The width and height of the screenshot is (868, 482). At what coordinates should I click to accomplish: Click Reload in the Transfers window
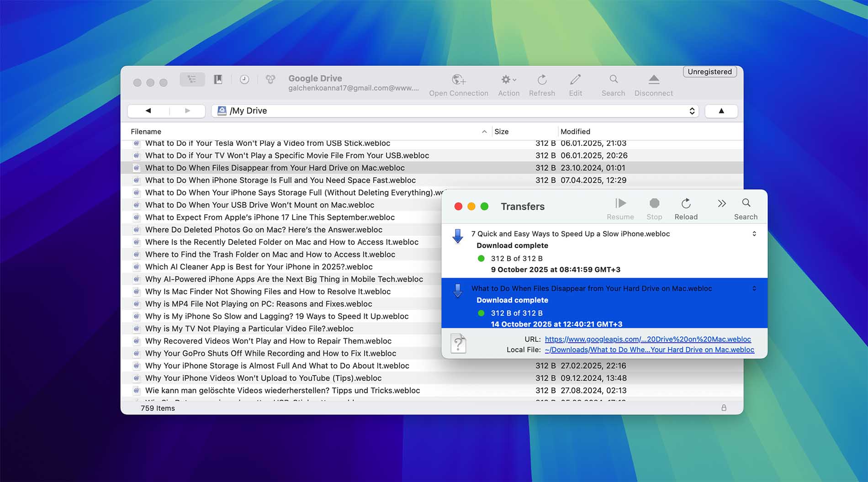(686, 208)
